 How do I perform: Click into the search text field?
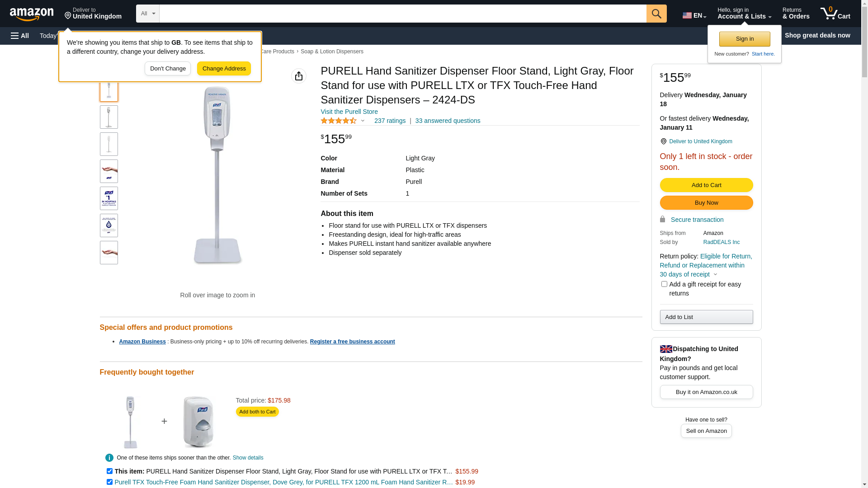point(402,14)
